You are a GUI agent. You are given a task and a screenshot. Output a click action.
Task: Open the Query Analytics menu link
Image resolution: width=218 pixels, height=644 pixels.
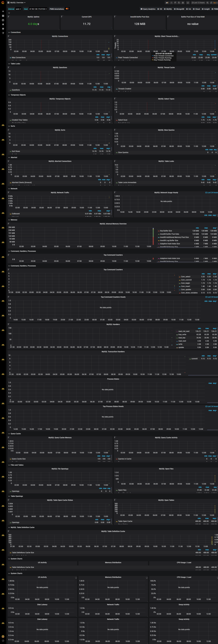[148, 9]
